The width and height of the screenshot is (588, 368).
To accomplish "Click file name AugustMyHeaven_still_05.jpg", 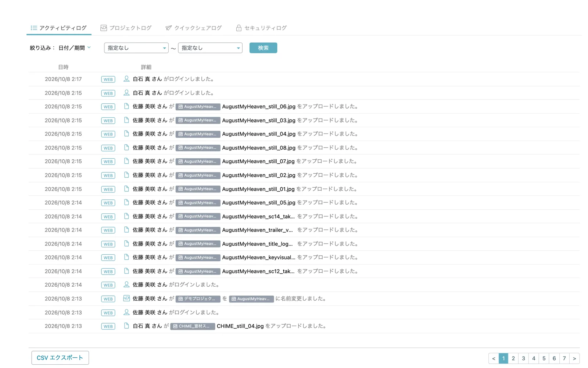I will point(259,202).
